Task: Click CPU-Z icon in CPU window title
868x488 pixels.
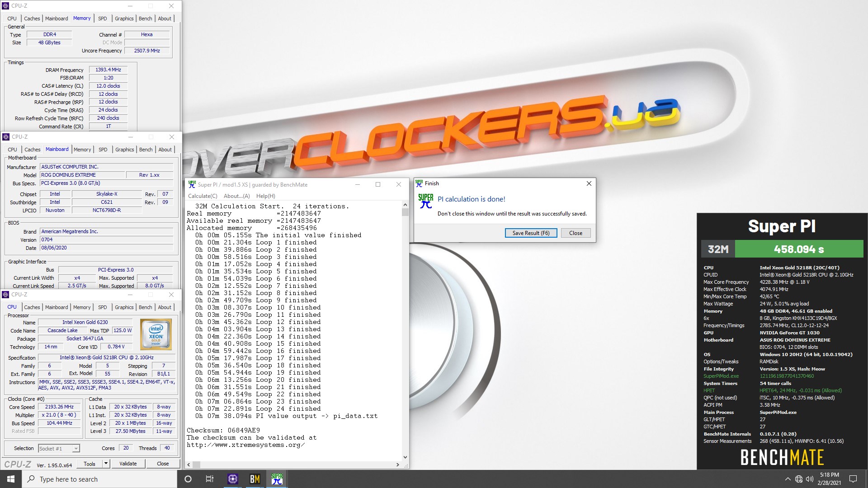Action: coord(5,295)
